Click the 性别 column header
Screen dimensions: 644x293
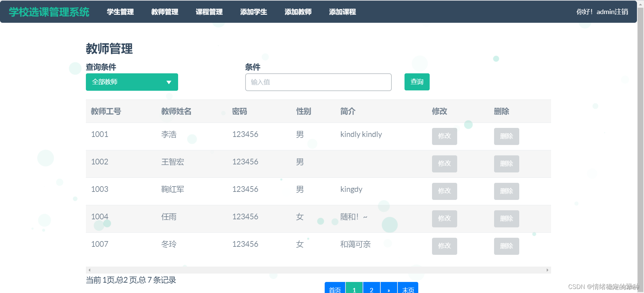(304, 111)
